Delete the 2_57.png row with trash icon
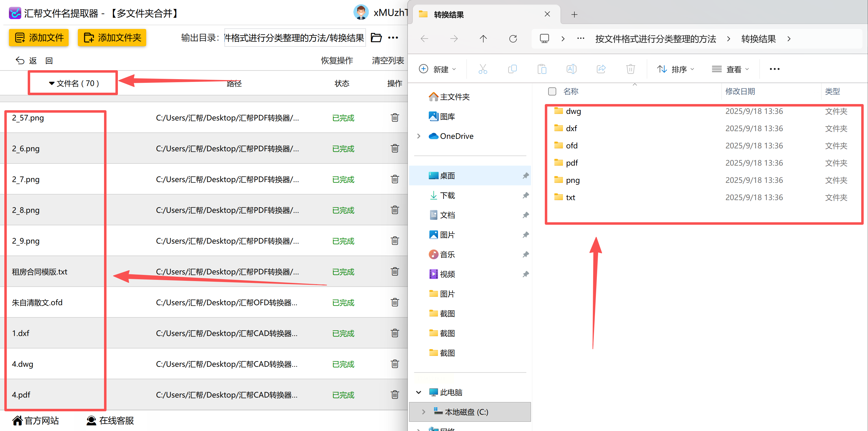This screenshot has width=868, height=431. coord(395,118)
